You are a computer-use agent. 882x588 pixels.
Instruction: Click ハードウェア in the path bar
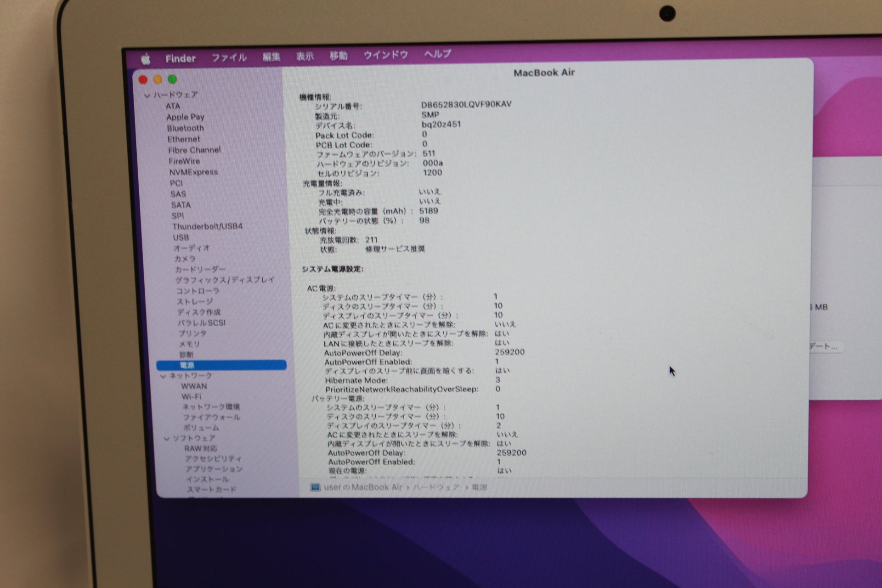pyautogui.click(x=436, y=487)
